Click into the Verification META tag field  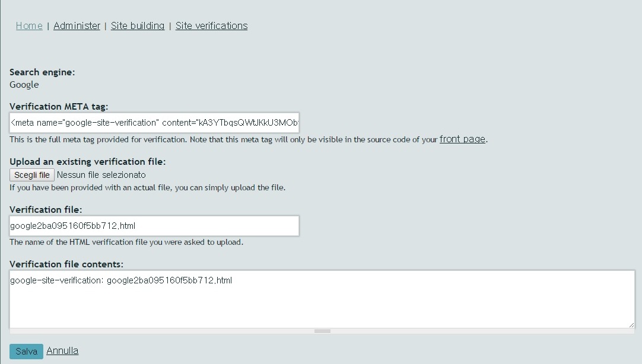[154, 123]
